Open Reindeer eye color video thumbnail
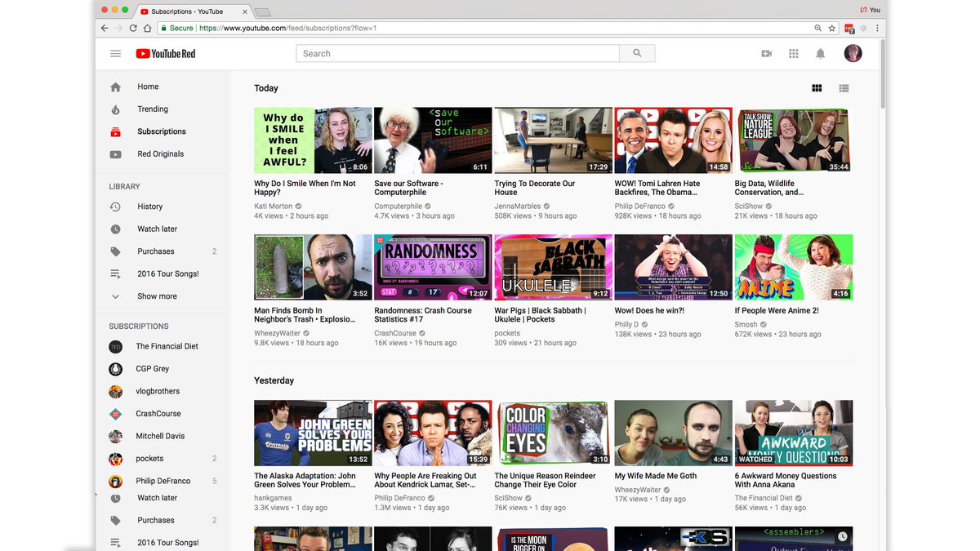The height and width of the screenshot is (551, 980). point(553,433)
